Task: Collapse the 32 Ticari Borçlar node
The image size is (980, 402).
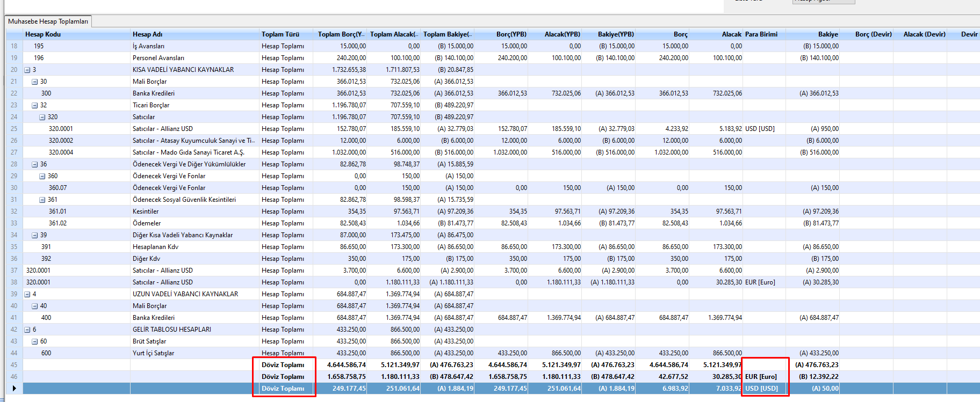Action: click(35, 105)
